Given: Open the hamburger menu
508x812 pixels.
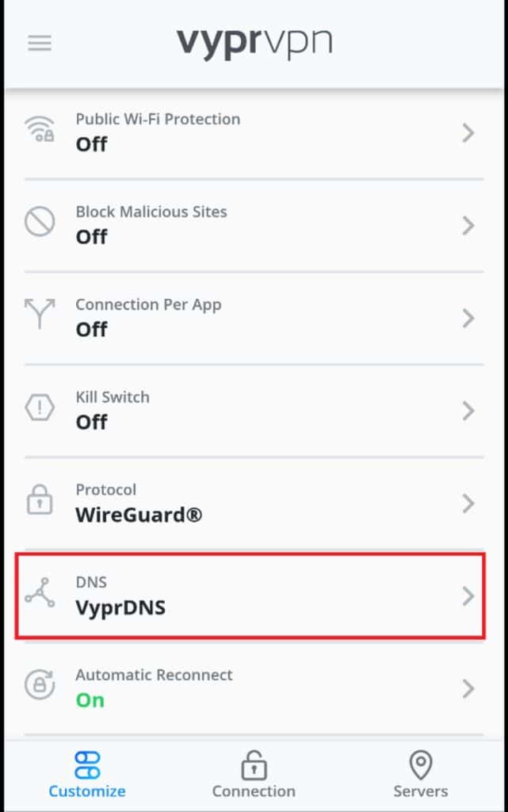Looking at the screenshot, I should coord(40,43).
